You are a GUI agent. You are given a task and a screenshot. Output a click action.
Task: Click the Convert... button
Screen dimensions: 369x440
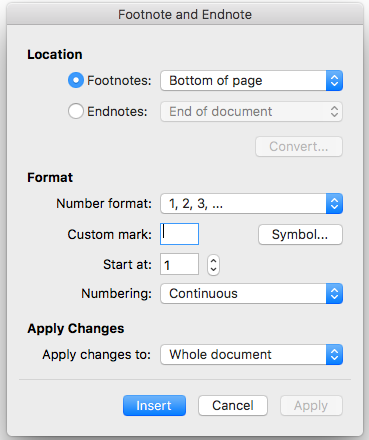[x=299, y=146]
